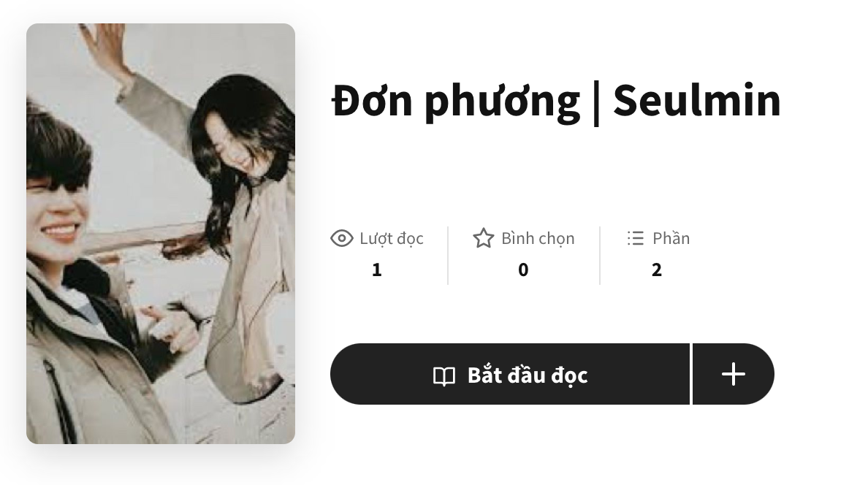Click the Bình chọn label

[538, 238]
